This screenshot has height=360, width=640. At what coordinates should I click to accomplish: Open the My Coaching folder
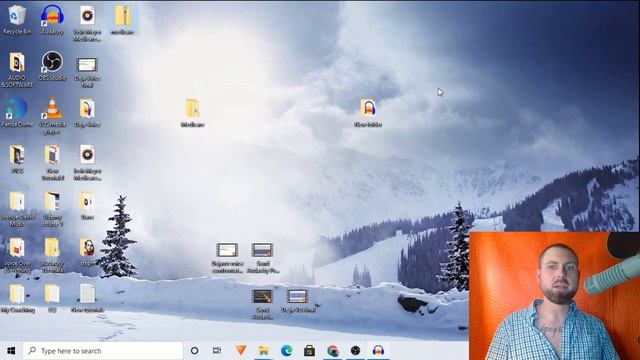click(17, 298)
